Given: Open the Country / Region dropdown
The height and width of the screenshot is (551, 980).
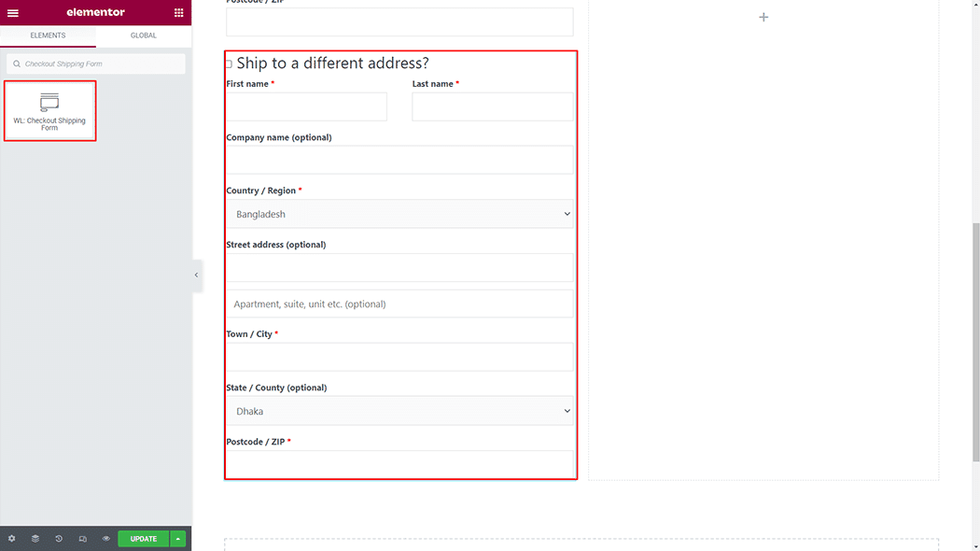Looking at the screenshot, I should (x=399, y=214).
